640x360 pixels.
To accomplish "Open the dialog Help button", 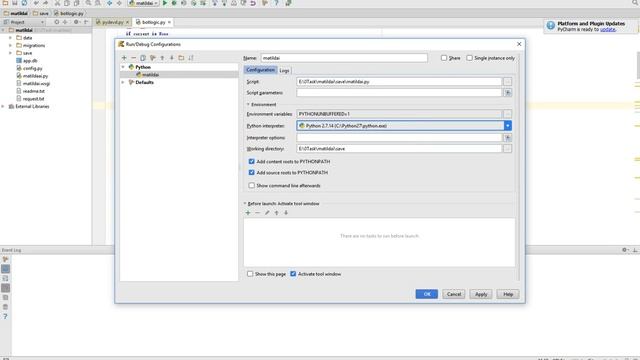I will 508,294.
